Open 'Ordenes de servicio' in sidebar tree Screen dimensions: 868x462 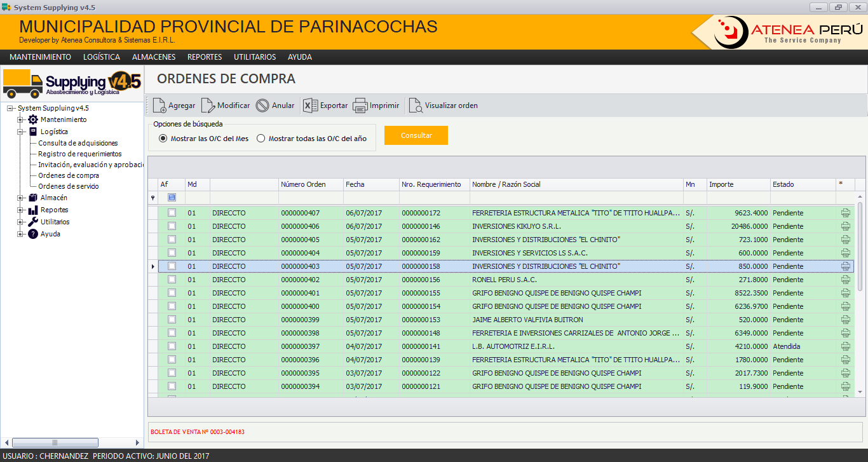click(69, 186)
